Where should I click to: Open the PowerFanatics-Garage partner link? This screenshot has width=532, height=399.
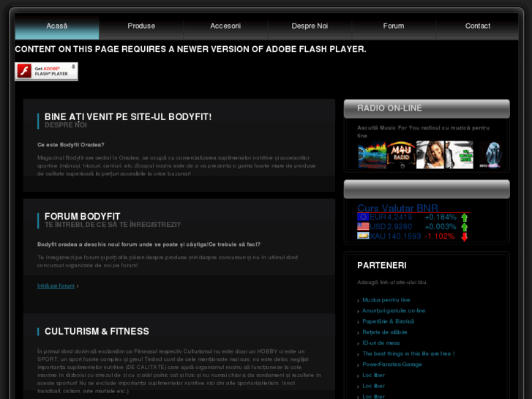(392, 365)
